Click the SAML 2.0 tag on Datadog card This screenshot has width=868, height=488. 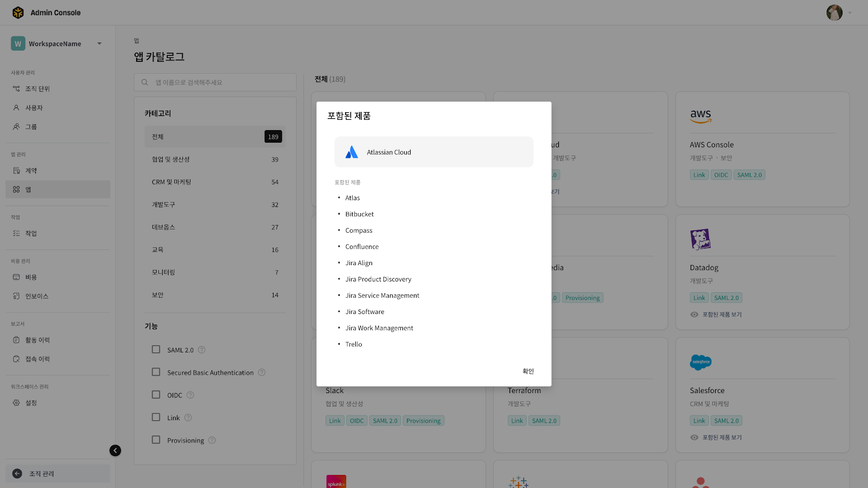[726, 298]
